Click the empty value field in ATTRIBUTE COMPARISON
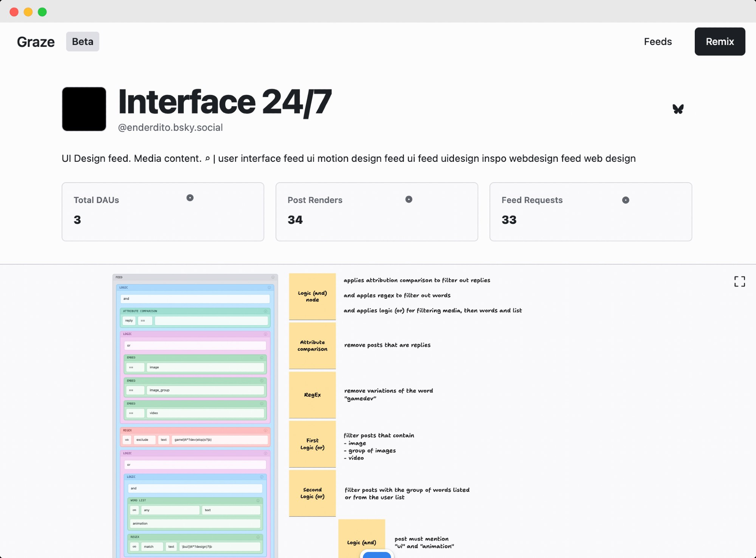The height and width of the screenshot is (558, 756). [x=211, y=321]
